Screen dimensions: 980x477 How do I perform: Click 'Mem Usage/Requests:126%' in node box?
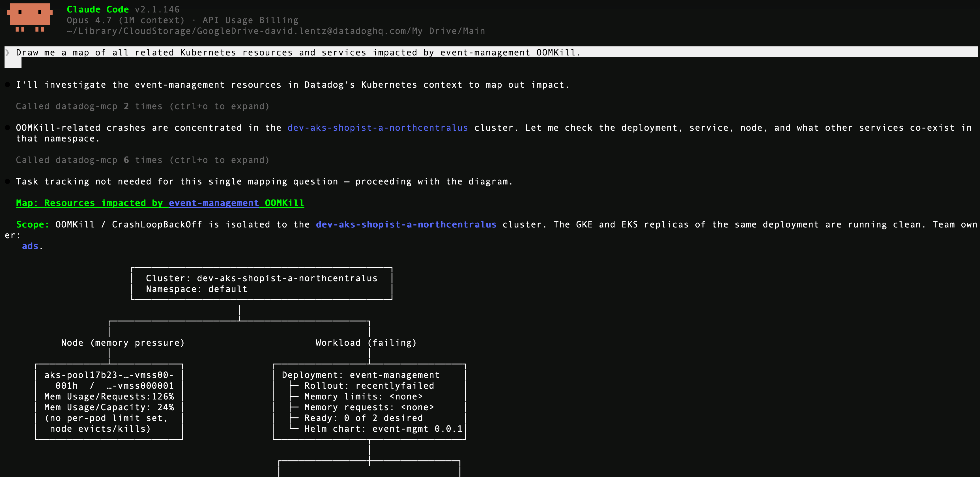pos(109,396)
